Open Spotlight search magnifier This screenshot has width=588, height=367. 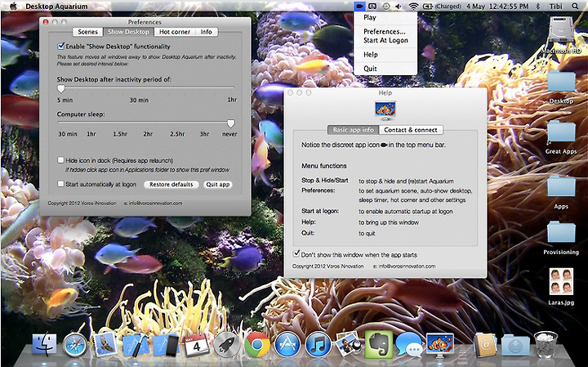pos(575,7)
